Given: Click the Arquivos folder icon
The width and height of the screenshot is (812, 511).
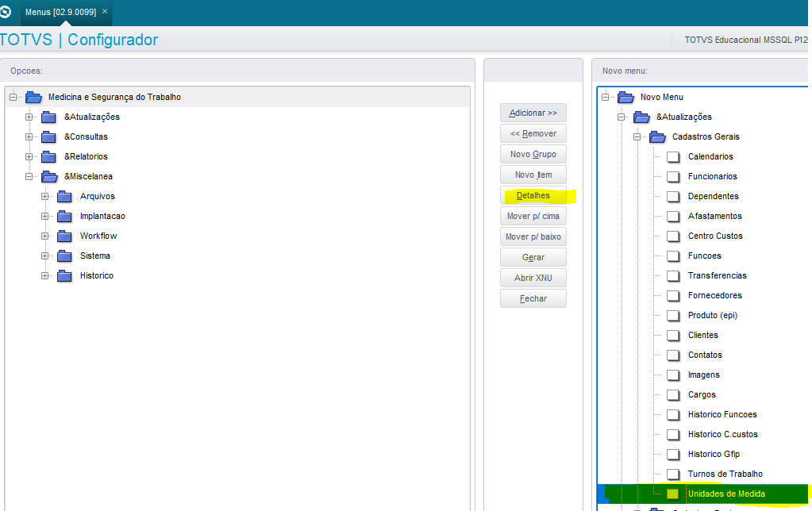Looking at the screenshot, I should point(65,196).
